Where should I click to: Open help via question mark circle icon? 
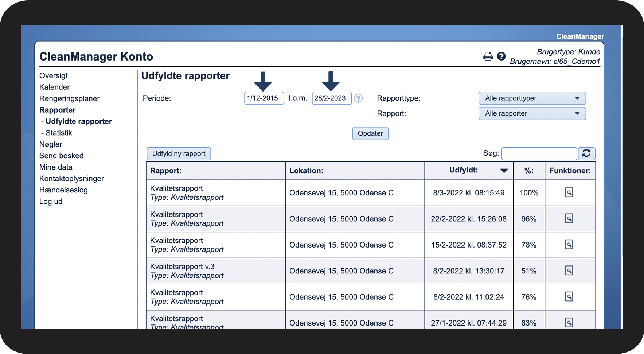pos(501,56)
